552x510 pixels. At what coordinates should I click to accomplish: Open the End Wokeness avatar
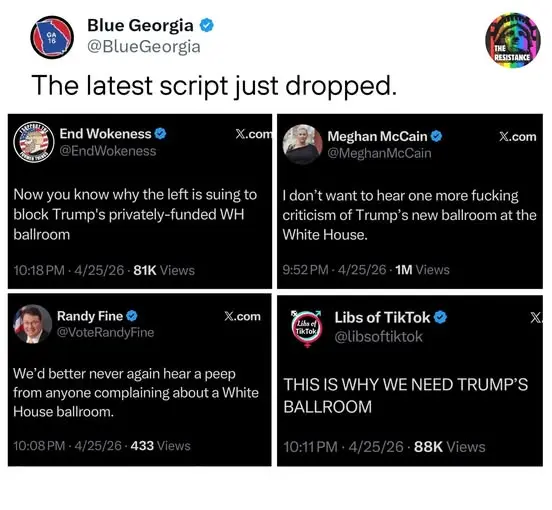tap(33, 142)
